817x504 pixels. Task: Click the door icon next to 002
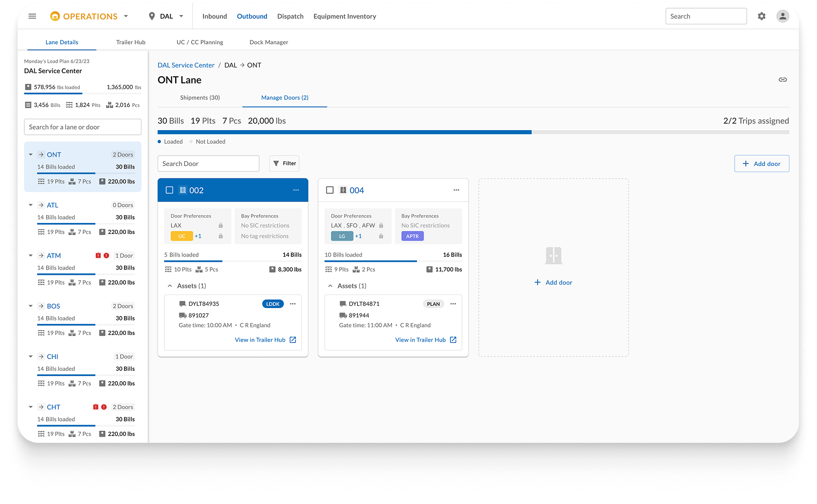[182, 190]
